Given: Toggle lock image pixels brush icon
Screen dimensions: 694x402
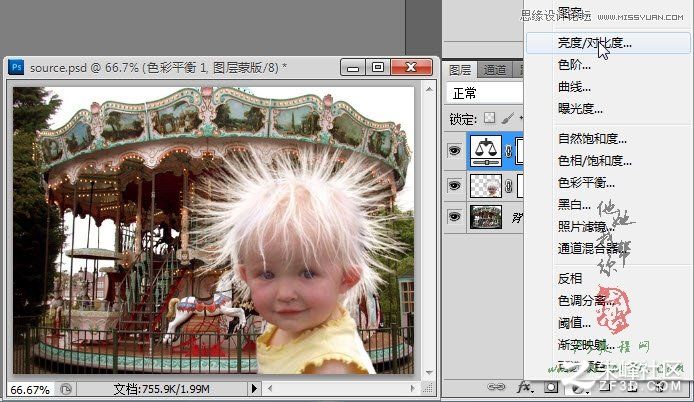Looking at the screenshot, I should (x=508, y=118).
